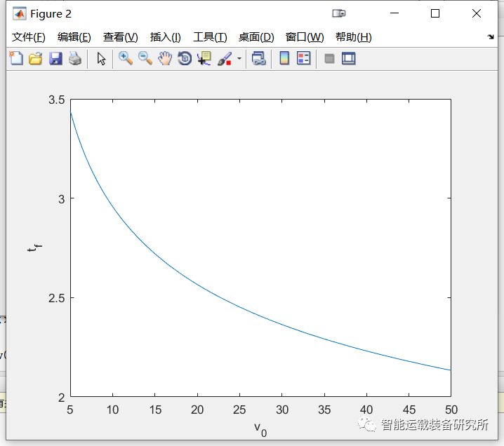504x446 pixels.
Task: Select the Brush data tool
Action: tap(225, 58)
